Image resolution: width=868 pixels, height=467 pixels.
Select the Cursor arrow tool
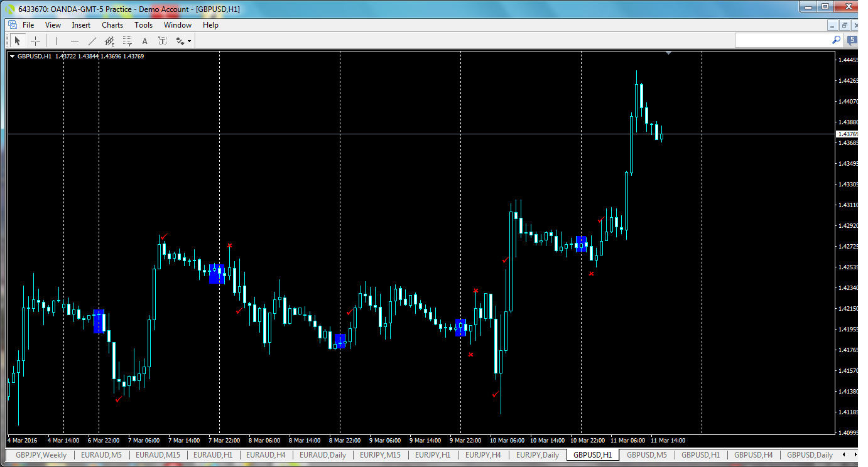pos(18,41)
